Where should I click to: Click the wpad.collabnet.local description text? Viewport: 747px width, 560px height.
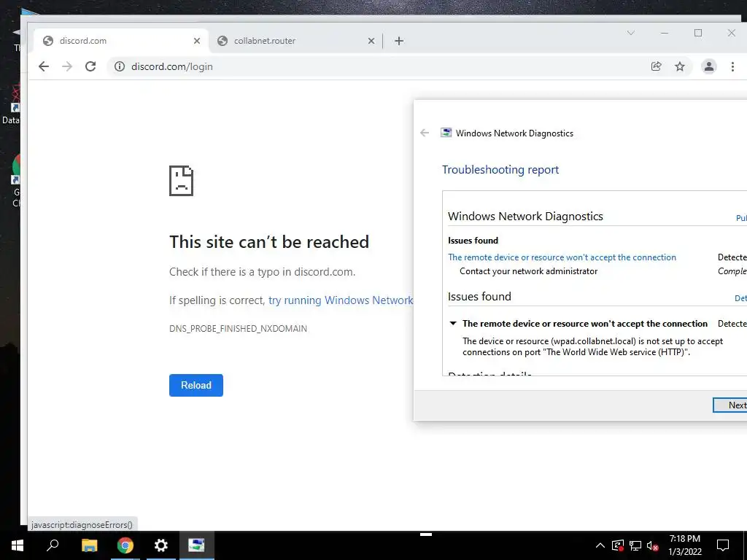coord(592,346)
